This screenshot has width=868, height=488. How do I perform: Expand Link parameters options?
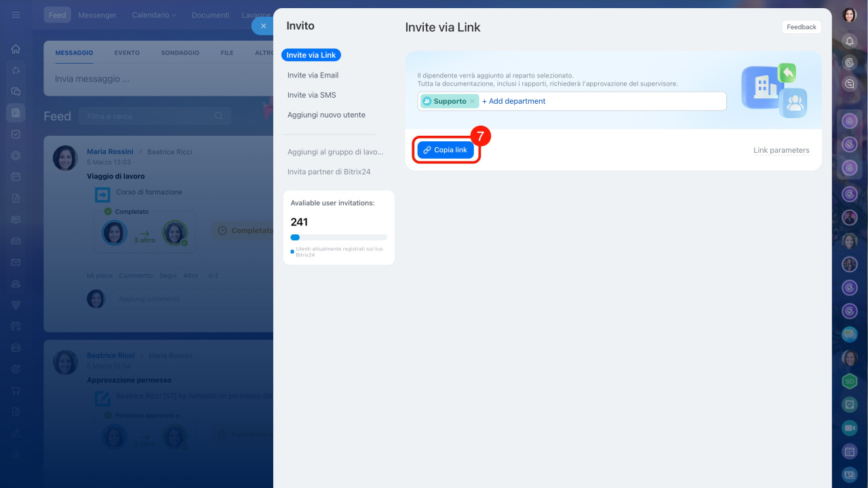tap(781, 150)
